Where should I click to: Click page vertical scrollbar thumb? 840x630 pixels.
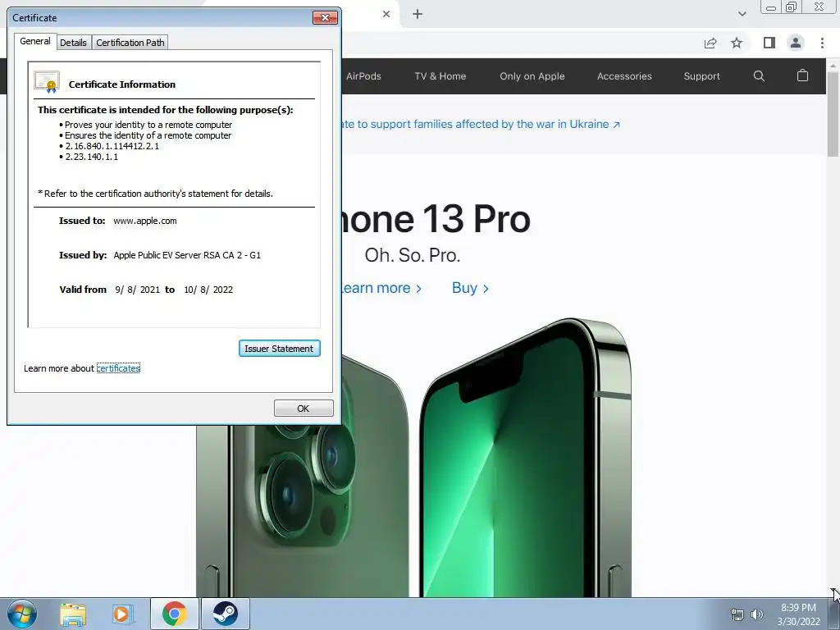[x=832, y=113]
